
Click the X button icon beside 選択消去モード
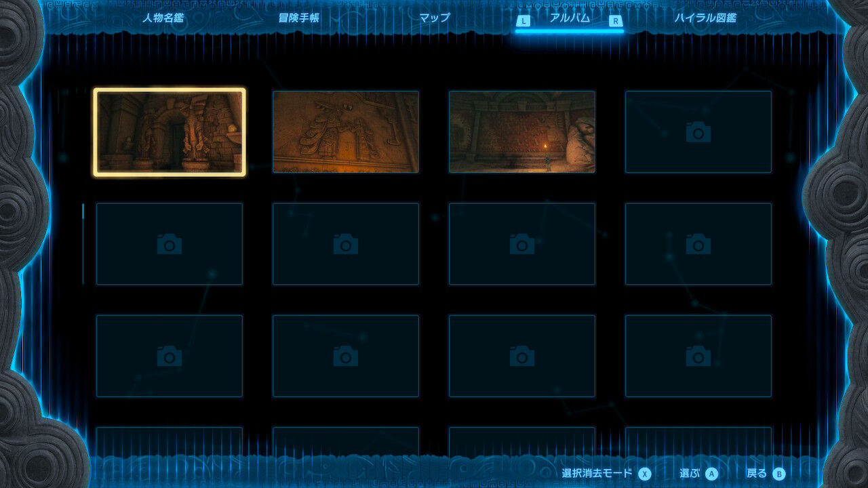point(644,474)
